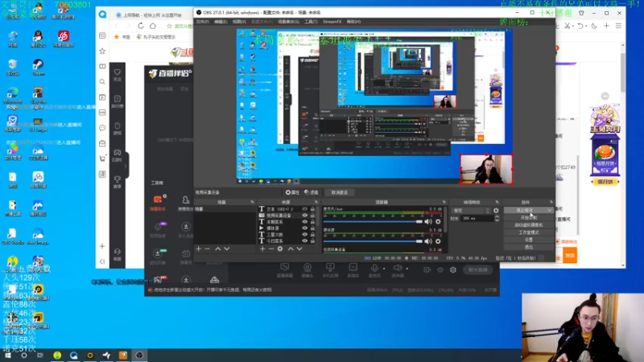
Task: Add a new source in OBS sources panel
Action: [262, 249]
